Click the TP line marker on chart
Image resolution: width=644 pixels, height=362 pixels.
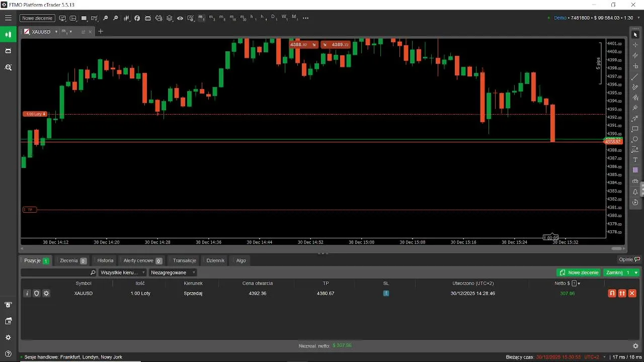click(30, 210)
